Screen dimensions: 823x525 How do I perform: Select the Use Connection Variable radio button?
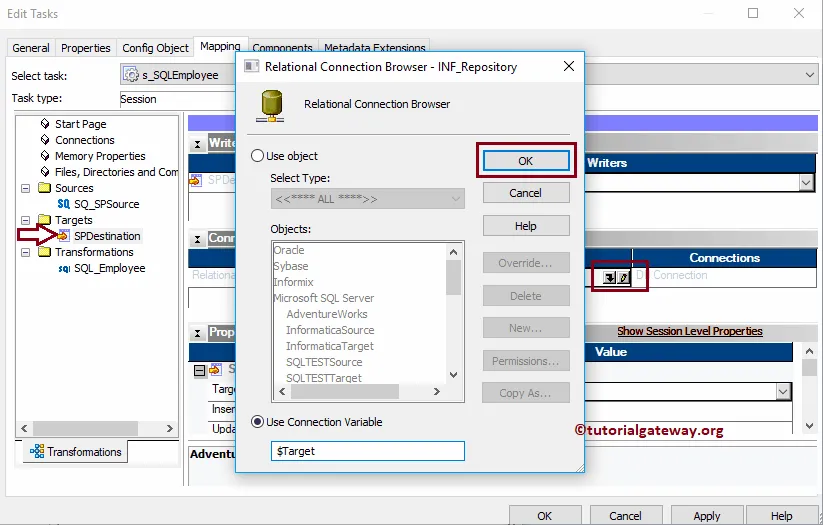(257, 422)
